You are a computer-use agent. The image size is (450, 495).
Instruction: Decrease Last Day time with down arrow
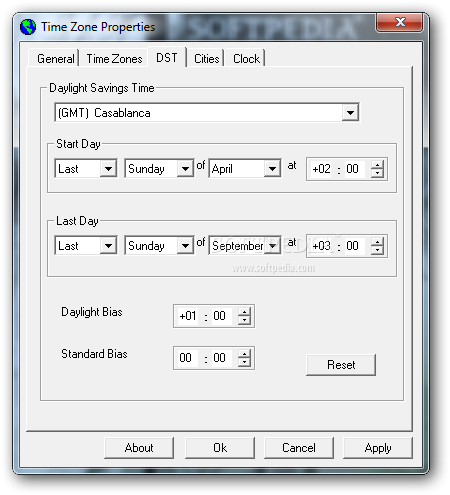[377, 250]
